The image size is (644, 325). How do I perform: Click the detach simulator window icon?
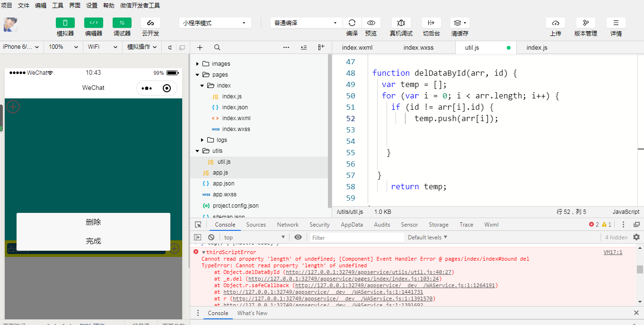point(182,47)
